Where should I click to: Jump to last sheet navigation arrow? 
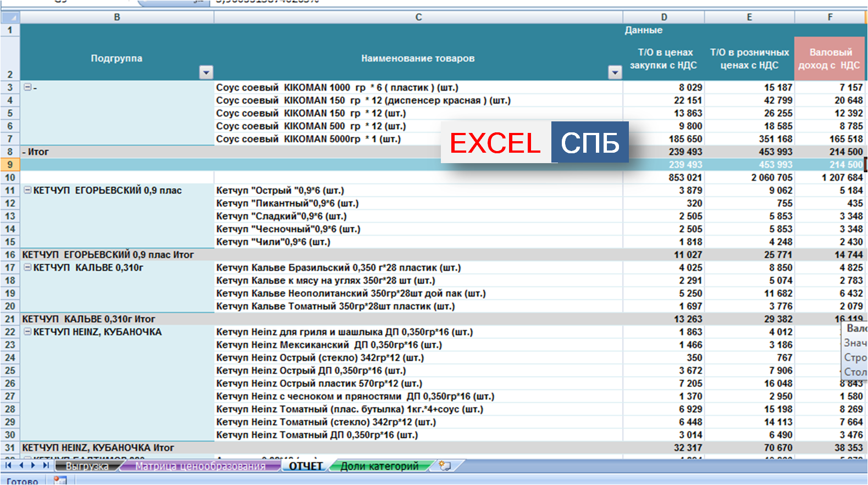coord(46,465)
